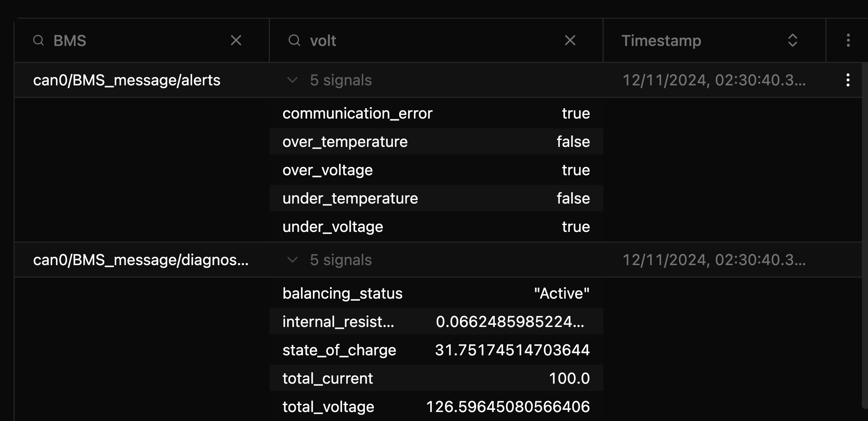Open the options menu for the alerts message row
Viewport: 868px width, 421px height.
pyautogui.click(x=848, y=80)
